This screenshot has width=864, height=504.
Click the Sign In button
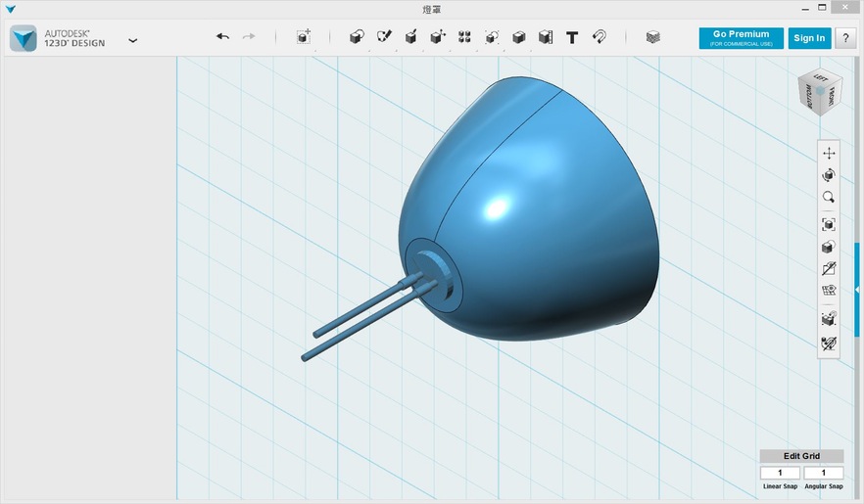click(809, 38)
